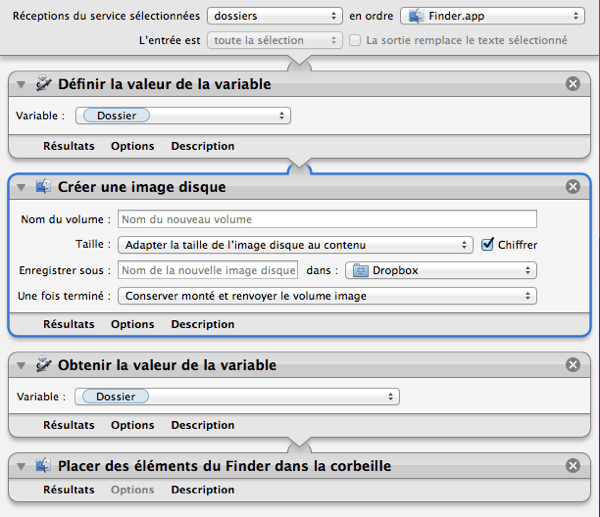Remove the Définir la valeur de la variable action
Image resolution: width=600 pixels, height=517 pixels.
pyautogui.click(x=573, y=84)
